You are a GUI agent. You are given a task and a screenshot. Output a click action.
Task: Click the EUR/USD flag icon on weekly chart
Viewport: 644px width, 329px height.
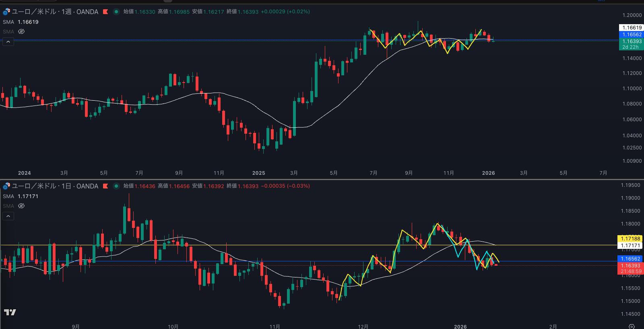pos(6,12)
